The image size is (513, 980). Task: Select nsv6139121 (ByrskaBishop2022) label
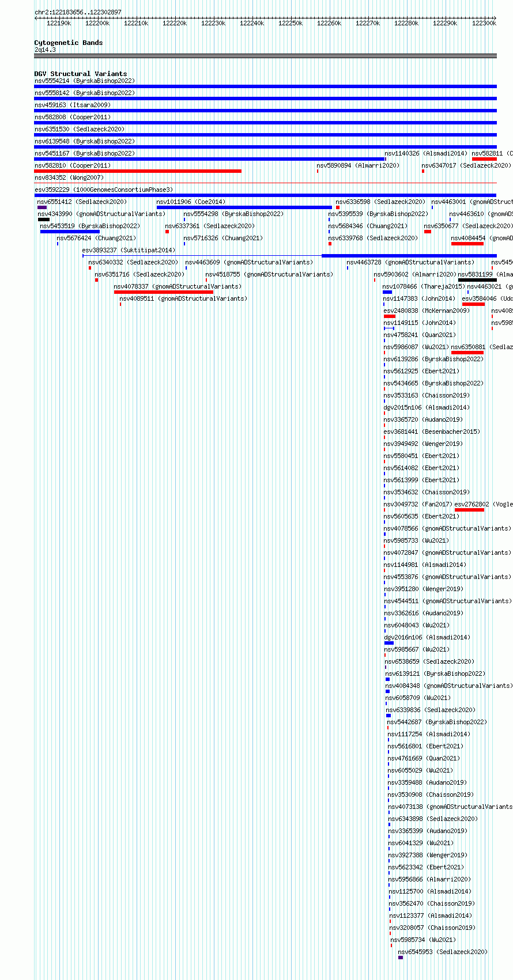pos(436,674)
